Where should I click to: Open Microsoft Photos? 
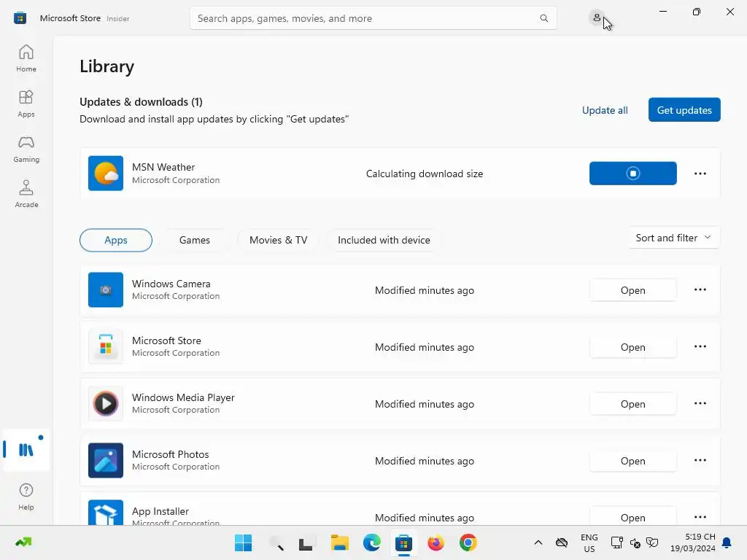point(632,461)
